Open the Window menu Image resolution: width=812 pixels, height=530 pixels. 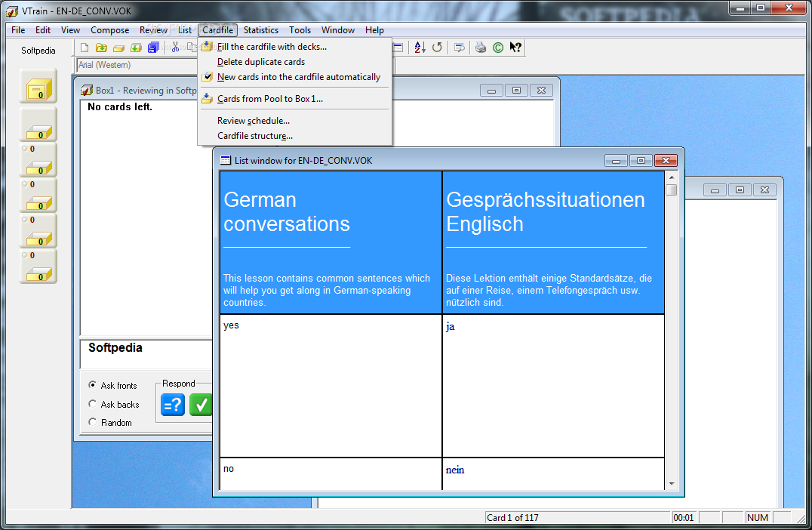(337, 30)
